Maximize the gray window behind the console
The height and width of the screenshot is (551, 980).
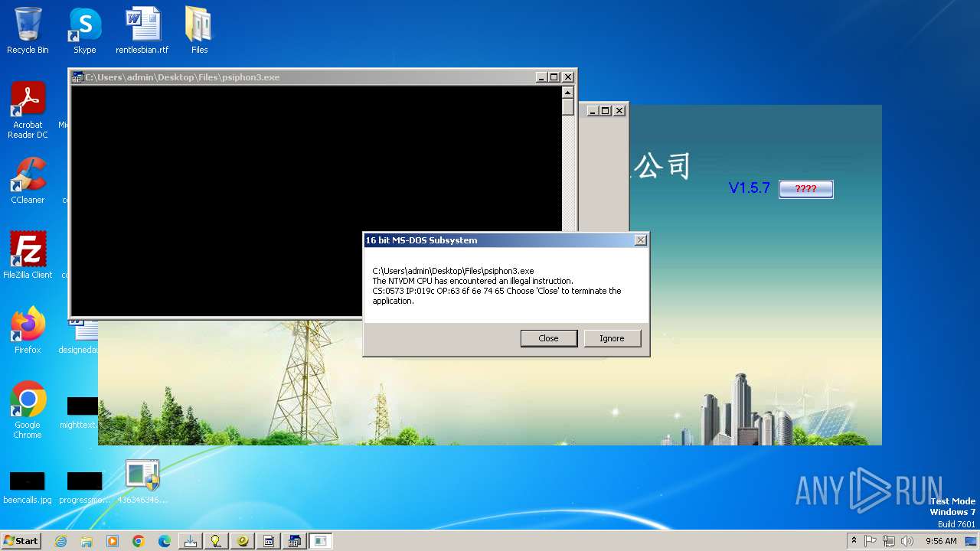tap(606, 111)
